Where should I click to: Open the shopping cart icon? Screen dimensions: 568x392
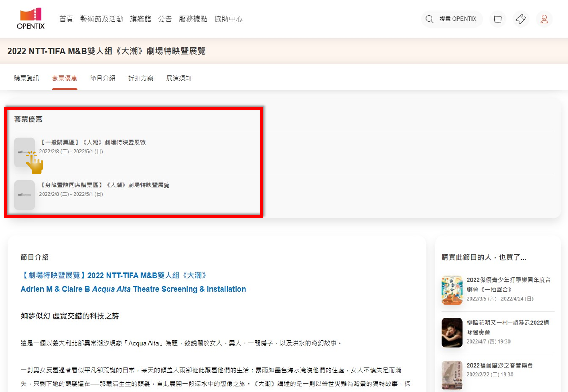pyautogui.click(x=498, y=19)
